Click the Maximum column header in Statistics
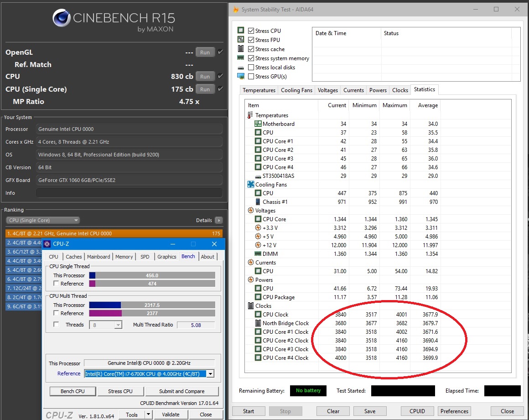 click(395, 105)
